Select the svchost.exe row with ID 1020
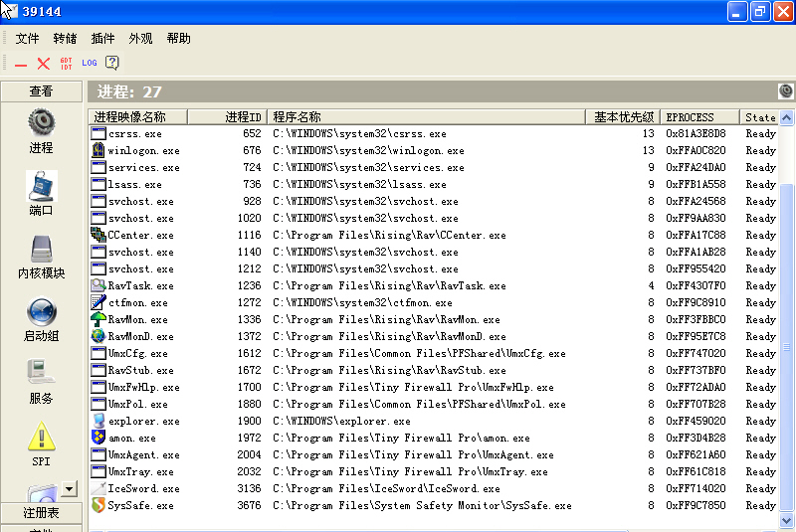Image resolution: width=796 pixels, height=532 pixels. pos(434,218)
